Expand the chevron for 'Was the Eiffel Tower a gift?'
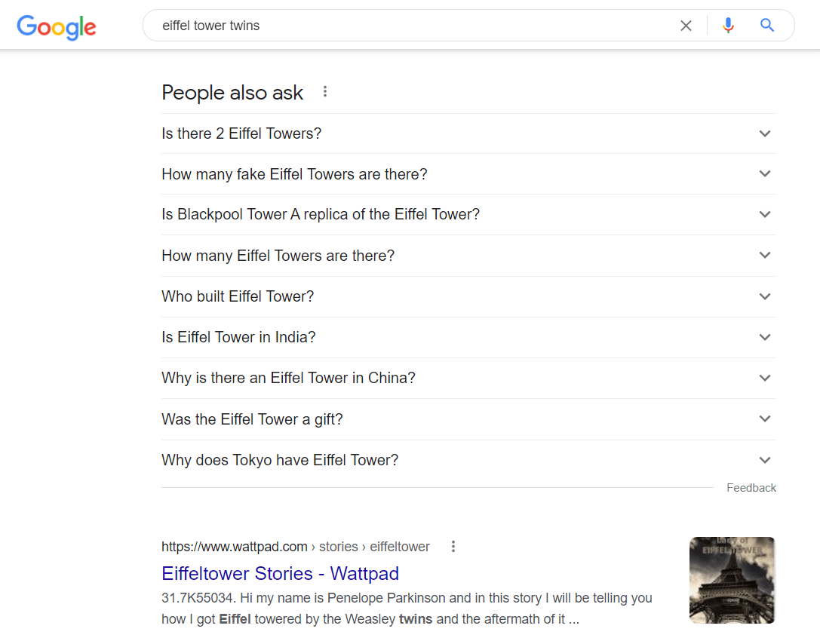 click(x=765, y=419)
